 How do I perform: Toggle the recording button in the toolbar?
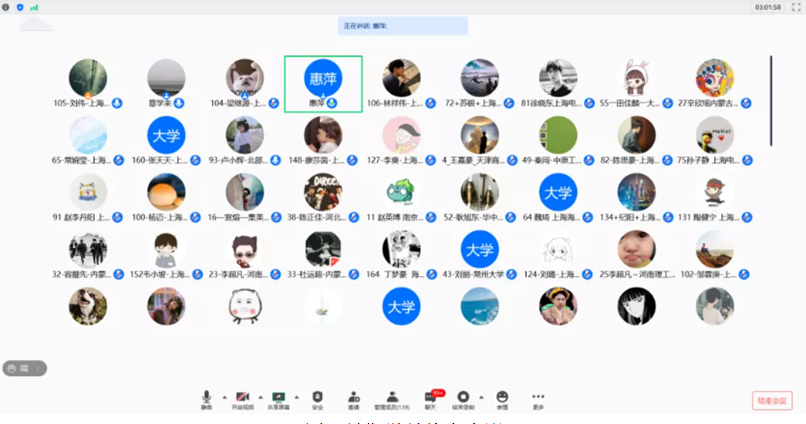[463, 398]
